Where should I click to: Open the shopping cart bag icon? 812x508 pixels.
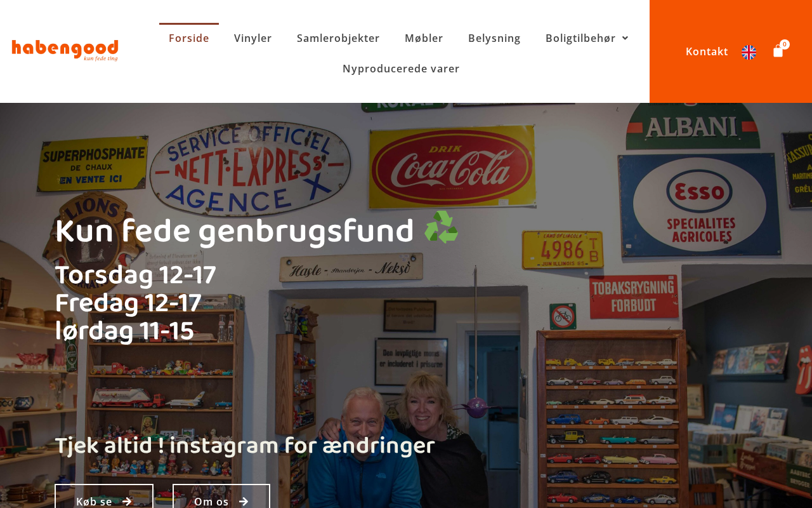pos(778,51)
